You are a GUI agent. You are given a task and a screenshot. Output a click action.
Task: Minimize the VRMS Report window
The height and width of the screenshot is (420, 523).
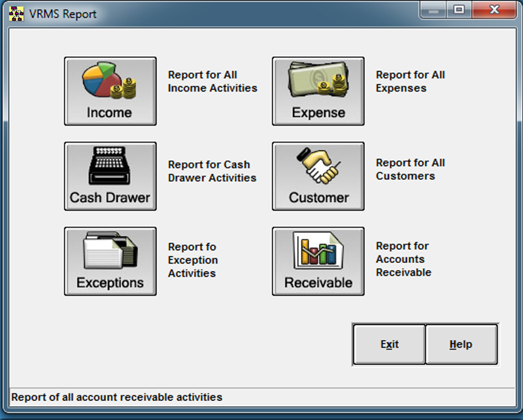coord(433,10)
